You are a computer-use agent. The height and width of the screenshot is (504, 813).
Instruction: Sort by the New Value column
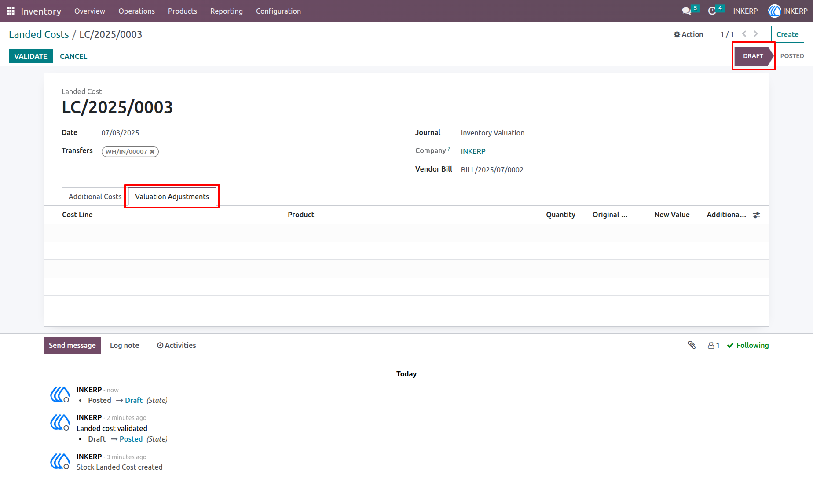tap(672, 215)
